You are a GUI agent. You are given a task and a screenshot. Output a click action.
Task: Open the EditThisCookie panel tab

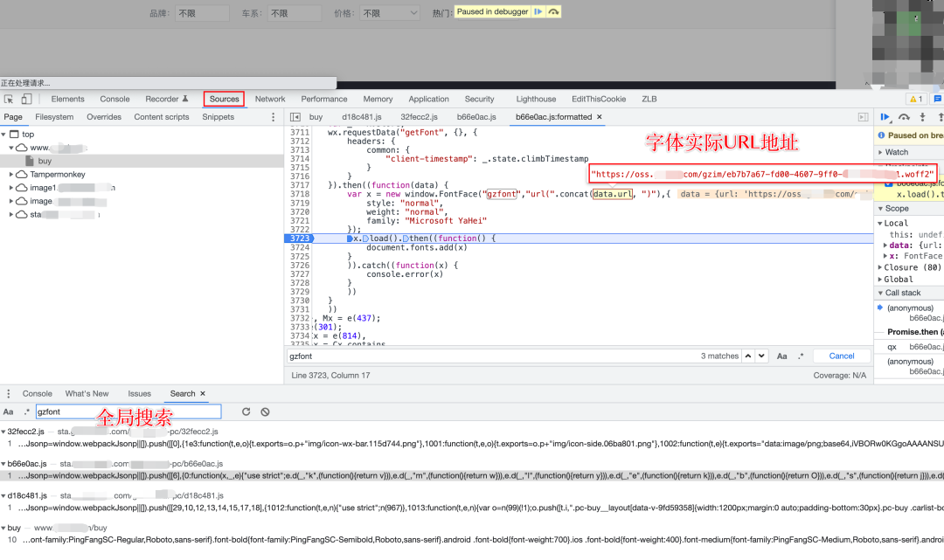(599, 100)
